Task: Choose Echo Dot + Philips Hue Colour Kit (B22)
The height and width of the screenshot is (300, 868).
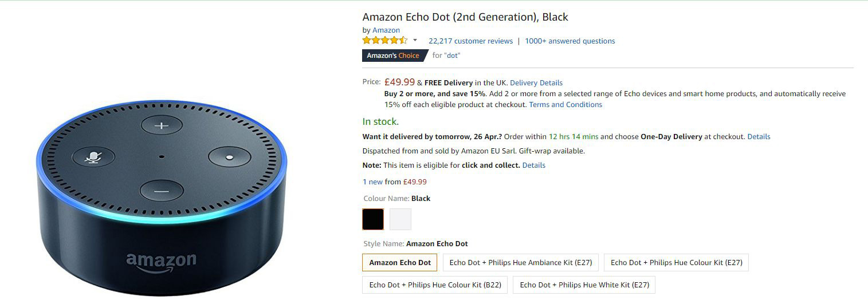Action: point(435,285)
